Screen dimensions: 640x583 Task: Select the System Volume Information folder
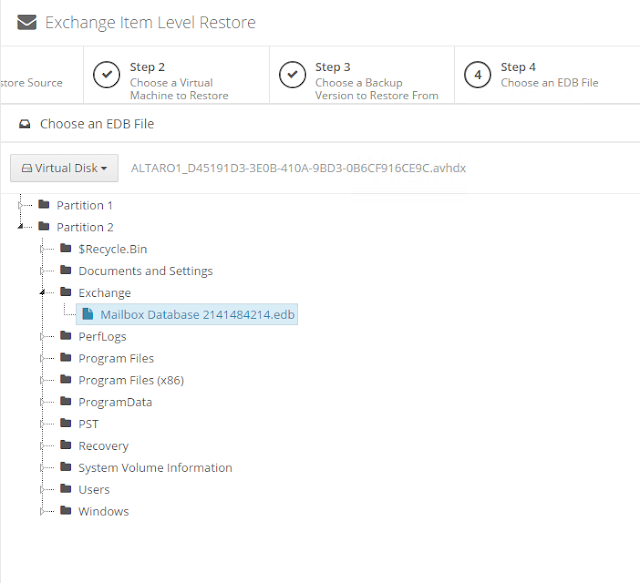click(155, 468)
